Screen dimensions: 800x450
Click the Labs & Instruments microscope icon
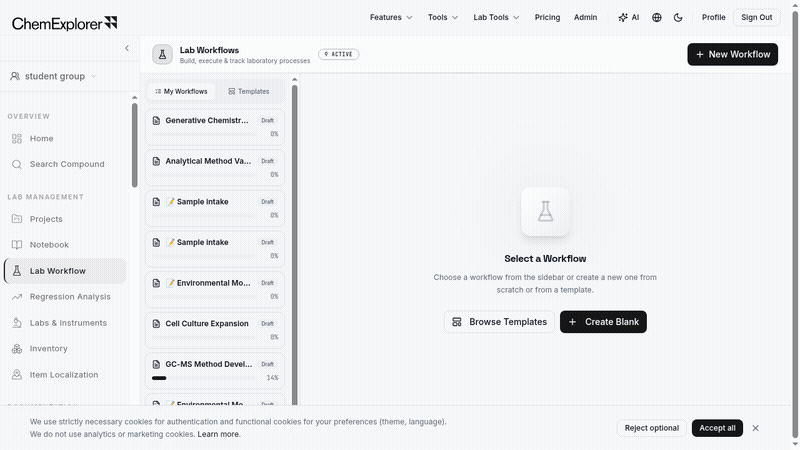(17, 323)
